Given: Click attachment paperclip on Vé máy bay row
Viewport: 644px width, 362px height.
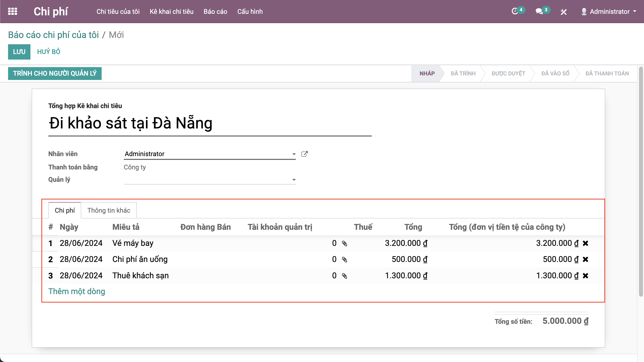Looking at the screenshot, I should [344, 243].
